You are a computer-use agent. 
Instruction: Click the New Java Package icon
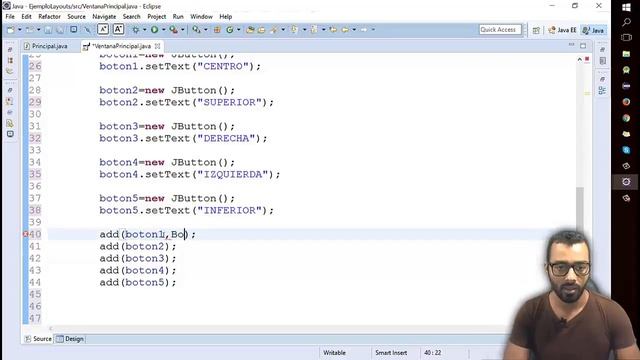coord(217,30)
